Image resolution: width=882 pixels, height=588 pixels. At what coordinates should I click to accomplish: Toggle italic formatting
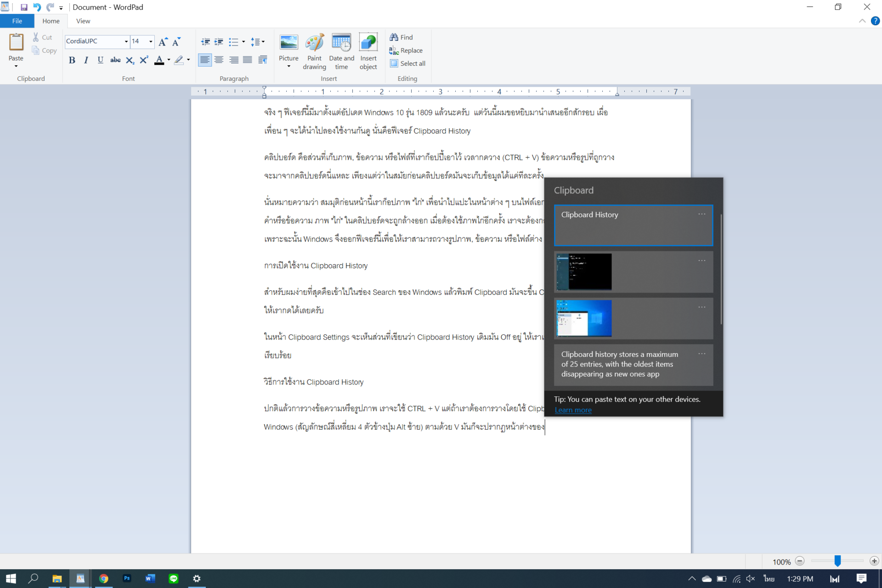coord(86,60)
